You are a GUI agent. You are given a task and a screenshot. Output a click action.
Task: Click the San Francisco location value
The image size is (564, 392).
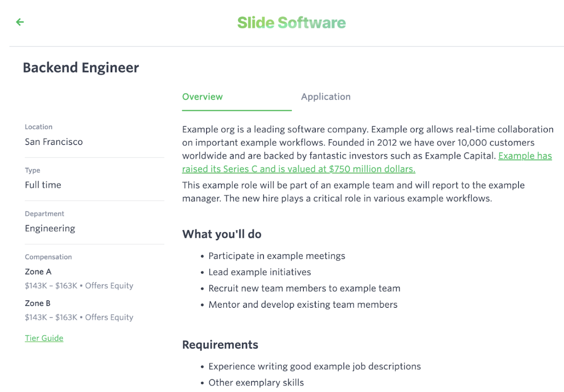click(x=54, y=142)
